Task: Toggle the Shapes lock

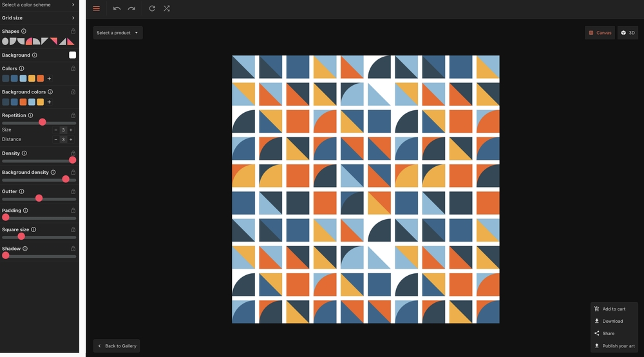Action: pos(73,31)
